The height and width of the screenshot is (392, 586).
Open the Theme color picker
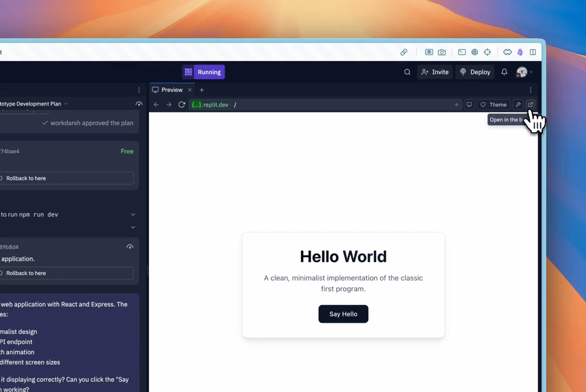click(x=494, y=104)
